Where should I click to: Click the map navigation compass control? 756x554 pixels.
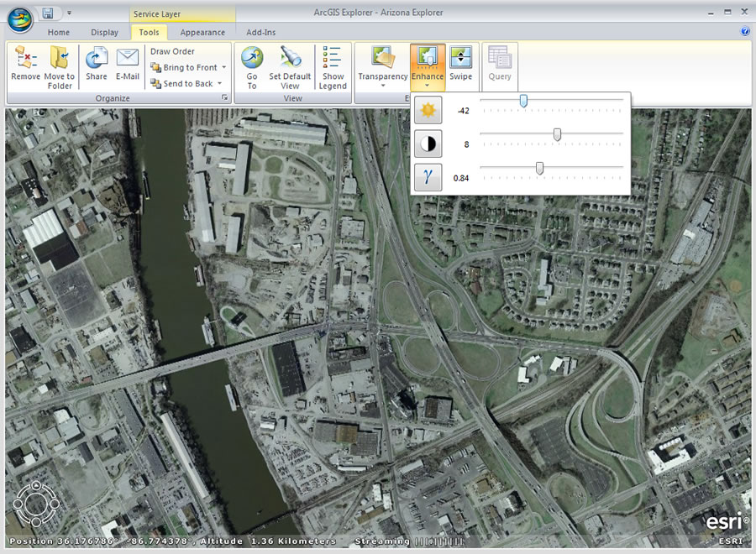point(34,502)
